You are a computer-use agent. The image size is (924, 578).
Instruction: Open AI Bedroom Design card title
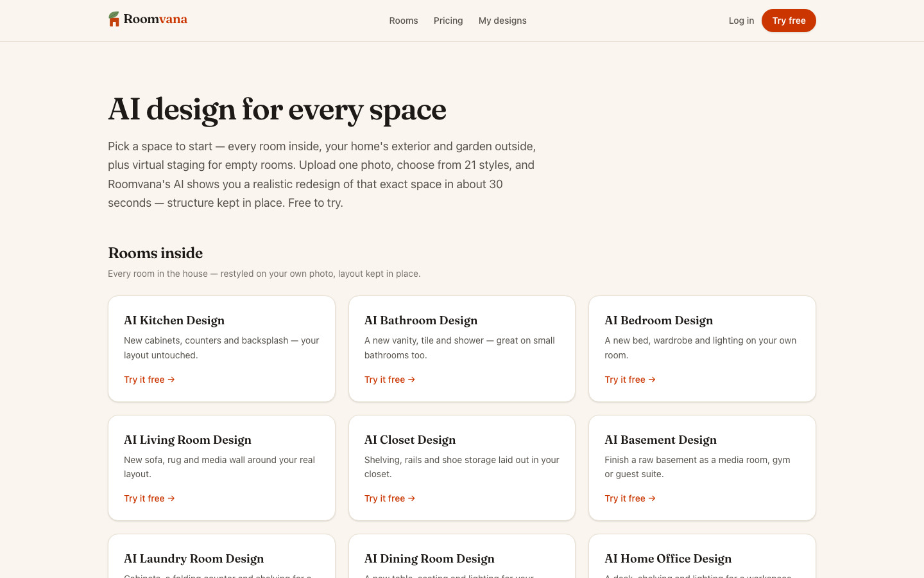[x=659, y=320]
